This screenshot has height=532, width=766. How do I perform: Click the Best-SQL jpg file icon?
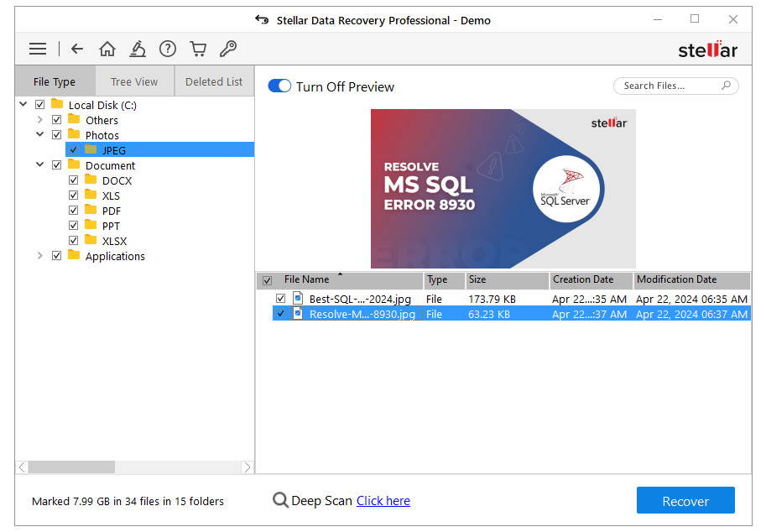coord(298,298)
